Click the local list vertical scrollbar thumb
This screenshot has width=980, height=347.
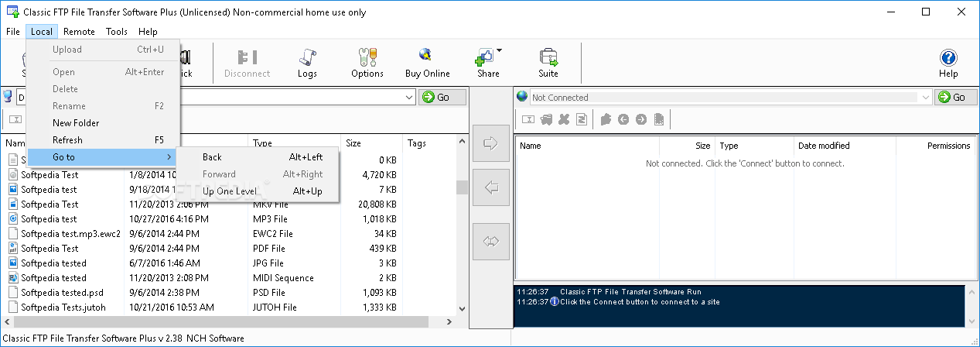(x=462, y=187)
